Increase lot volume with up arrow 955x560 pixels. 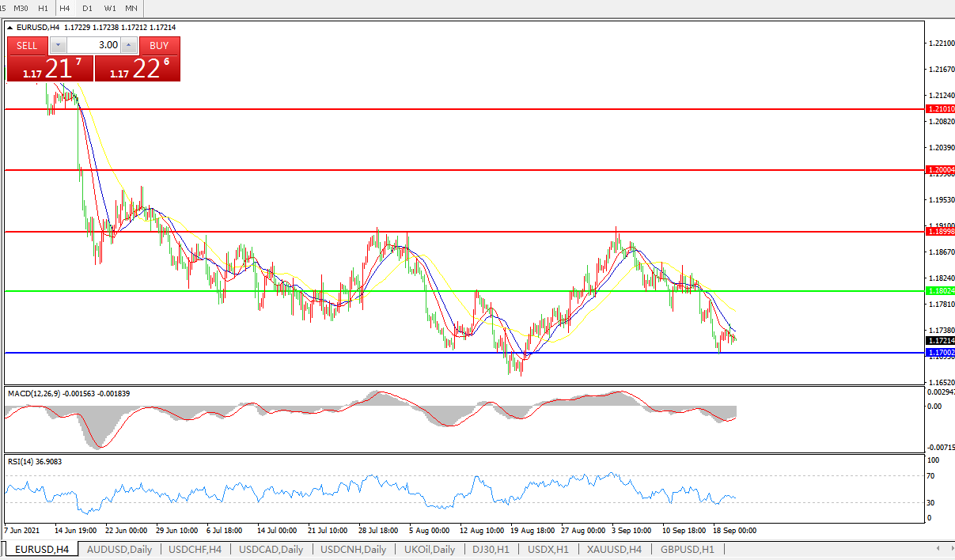click(x=130, y=45)
